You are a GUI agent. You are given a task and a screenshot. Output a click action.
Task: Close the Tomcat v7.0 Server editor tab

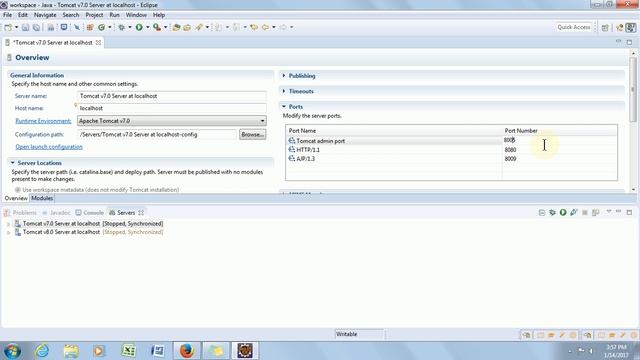point(98,42)
